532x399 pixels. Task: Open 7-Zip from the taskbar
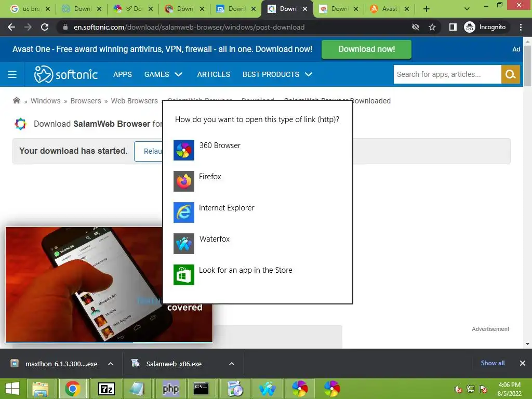pyautogui.click(x=106, y=389)
